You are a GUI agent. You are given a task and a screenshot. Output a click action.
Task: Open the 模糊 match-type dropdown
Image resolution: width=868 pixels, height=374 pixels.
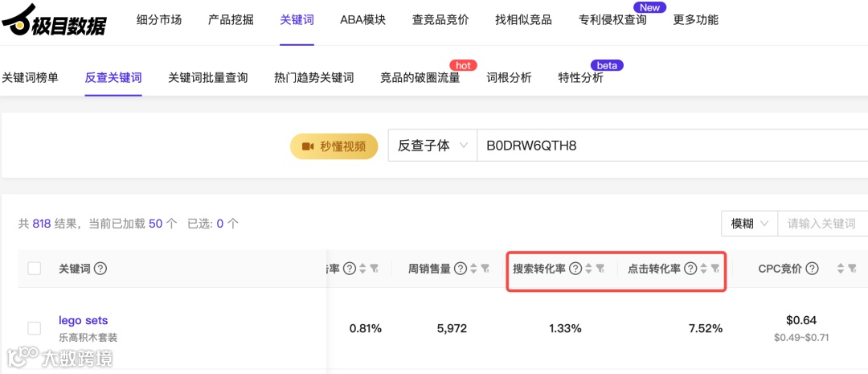pos(750,224)
